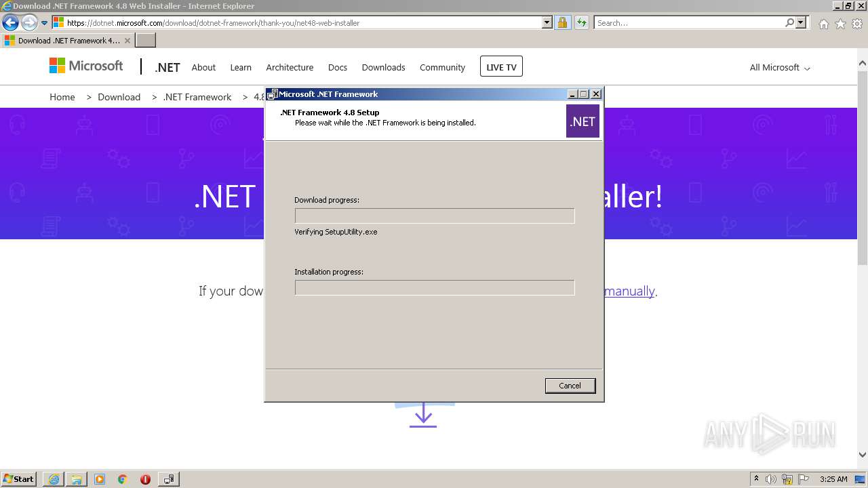
Task: Click the network tray icon
Action: pos(787,479)
